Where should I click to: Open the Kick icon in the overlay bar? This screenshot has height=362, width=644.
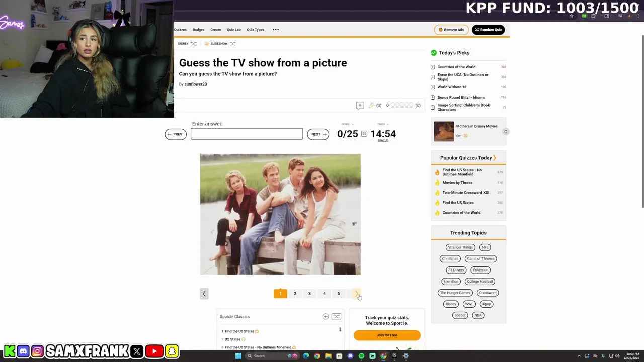click(9, 351)
